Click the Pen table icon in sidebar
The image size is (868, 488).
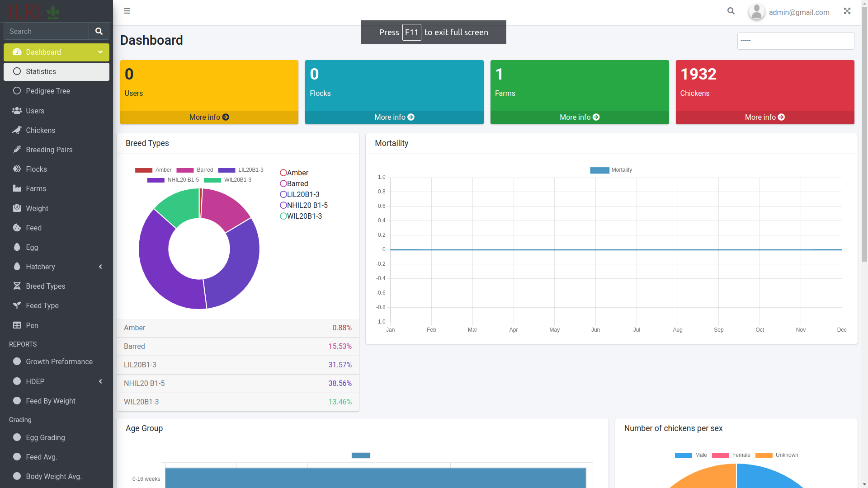coord(17,325)
